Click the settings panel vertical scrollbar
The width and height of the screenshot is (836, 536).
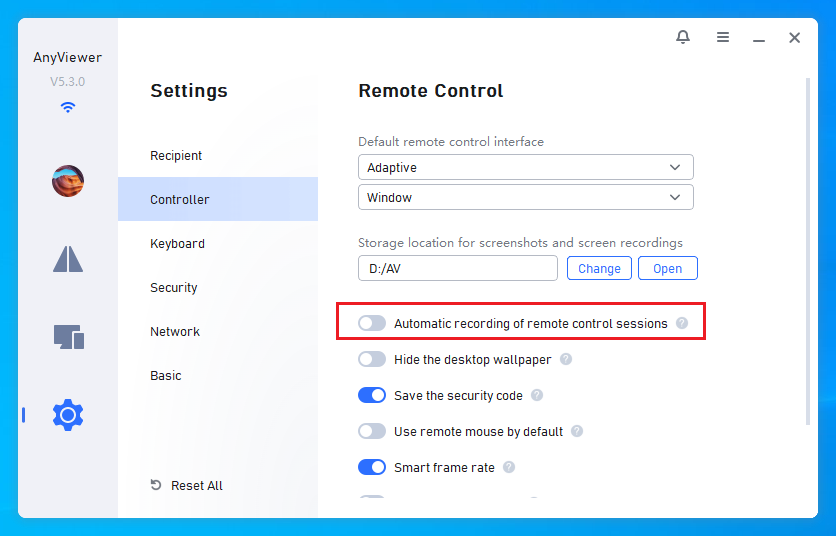807,250
